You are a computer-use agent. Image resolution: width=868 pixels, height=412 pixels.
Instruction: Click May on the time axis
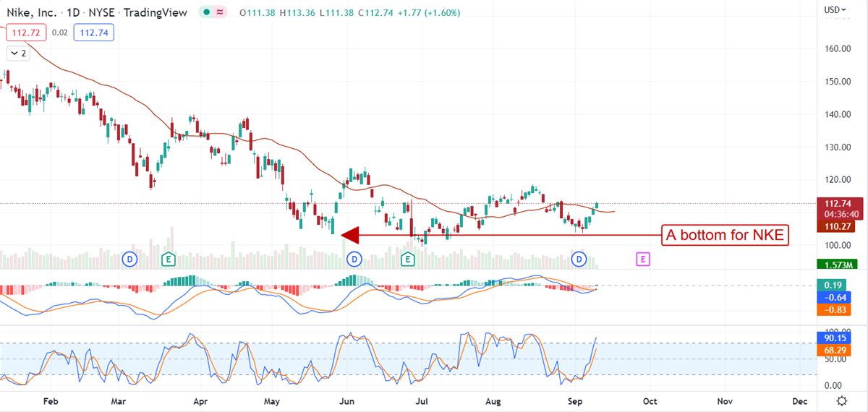[x=272, y=401]
